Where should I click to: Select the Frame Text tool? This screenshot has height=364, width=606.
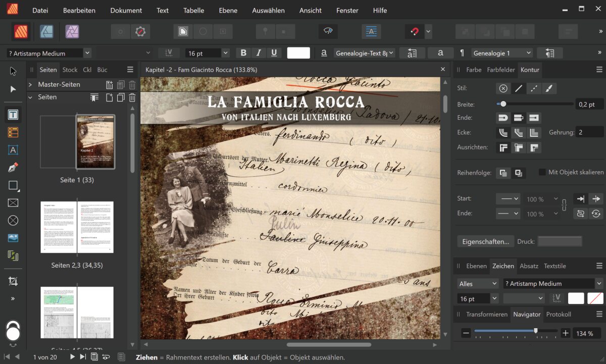point(13,115)
